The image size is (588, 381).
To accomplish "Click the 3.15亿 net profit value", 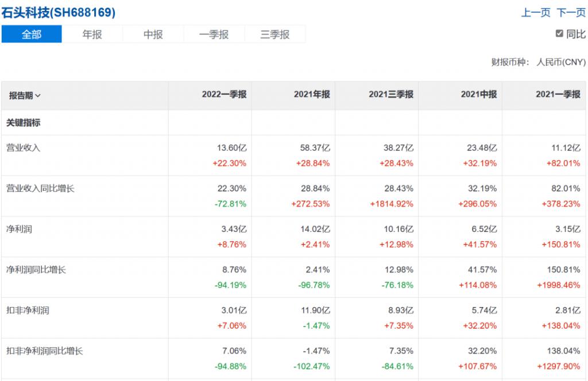I will pos(568,230).
